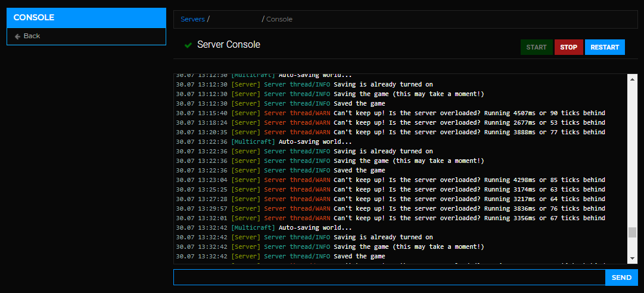This screenshot has width=644, height=293.
Task: Focus the console command input field
Action: (x=389, y=277)
